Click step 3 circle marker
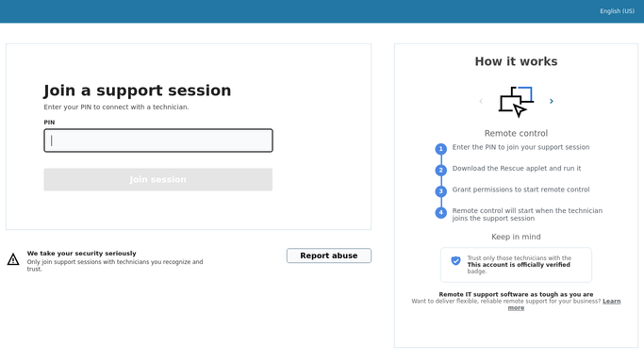 (x=441, y=191)
